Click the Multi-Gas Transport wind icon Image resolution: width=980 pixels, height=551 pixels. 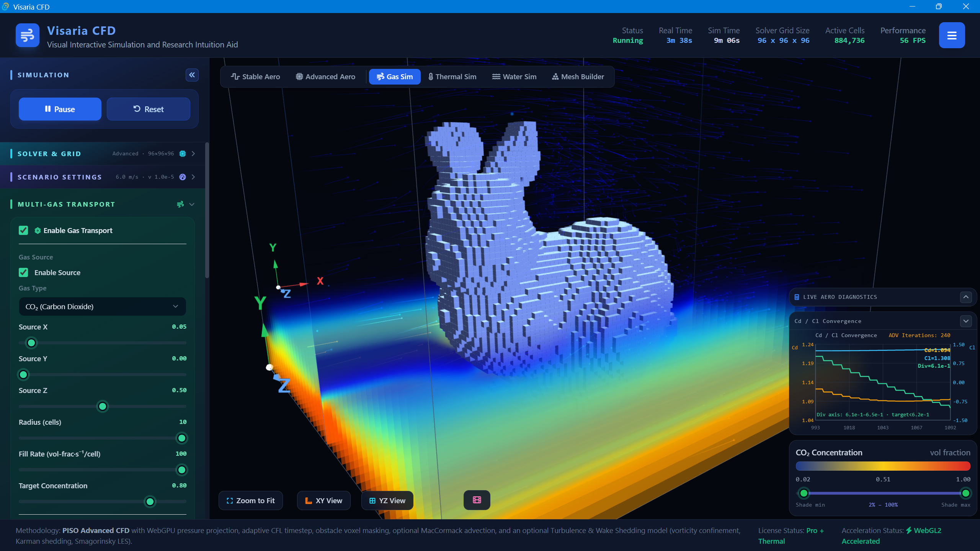coord(180,204)
